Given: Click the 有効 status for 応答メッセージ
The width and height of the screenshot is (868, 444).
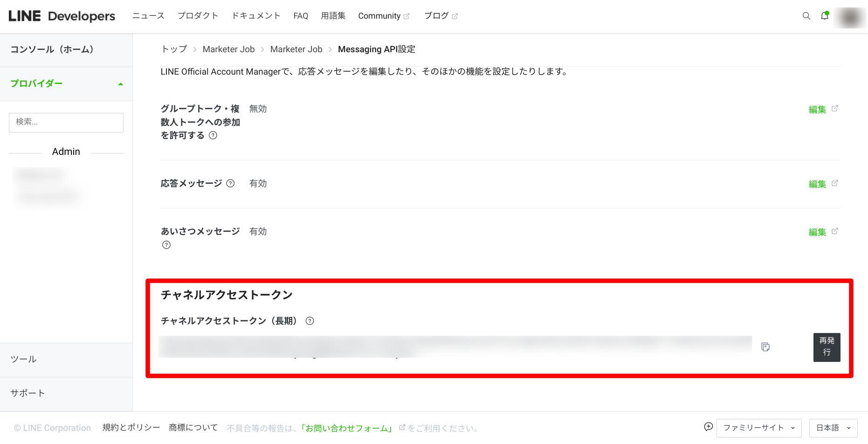Looking at the screenshot, I should click(x=258, y=183).
